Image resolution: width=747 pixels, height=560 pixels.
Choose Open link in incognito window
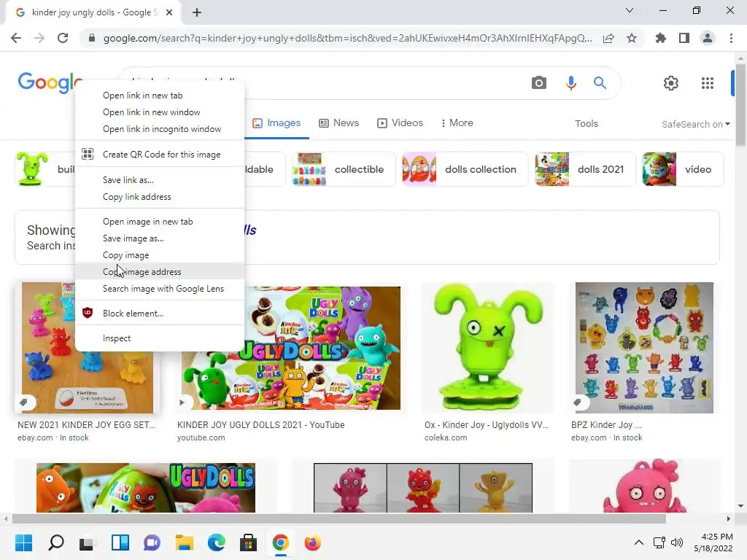(160, 128)
